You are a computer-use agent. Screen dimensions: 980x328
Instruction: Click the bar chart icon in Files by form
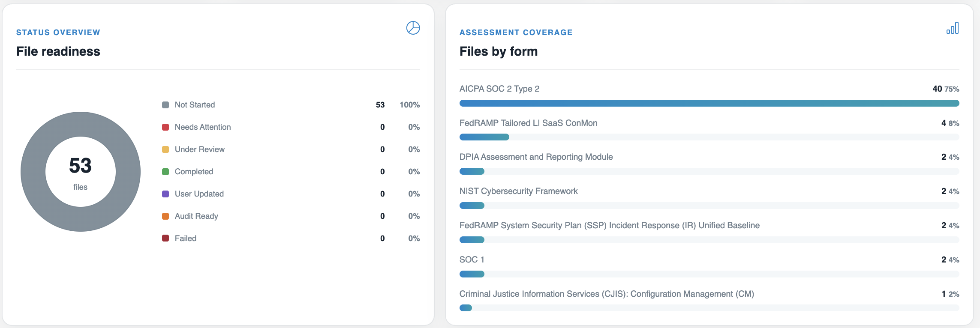[x=953, y=28]
